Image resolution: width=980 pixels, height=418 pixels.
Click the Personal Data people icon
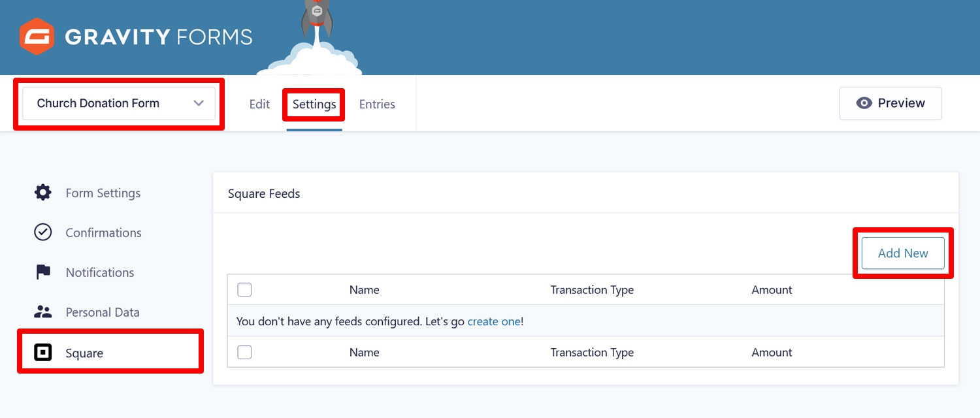point(43,312)
